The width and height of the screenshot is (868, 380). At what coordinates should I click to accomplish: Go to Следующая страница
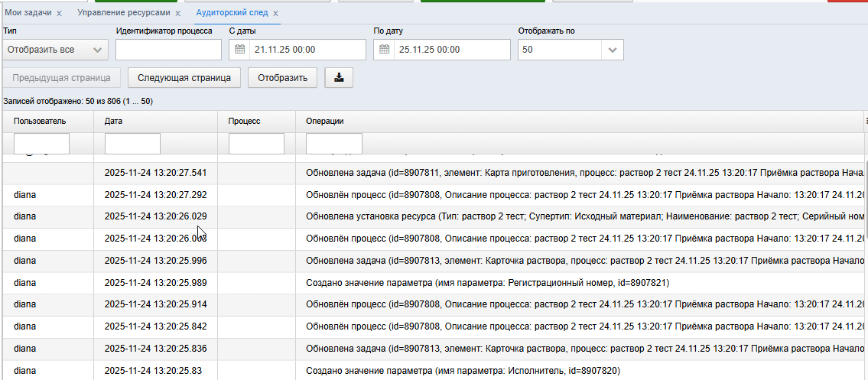pyautogui.click(x=184, y=78)
